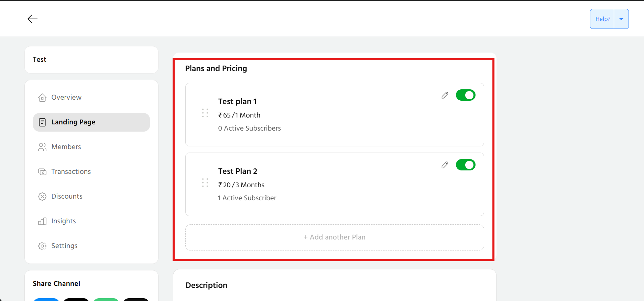The image size is (644, 301).
Task: Click drag handle of Test plan 1
Action: [205, 113]
